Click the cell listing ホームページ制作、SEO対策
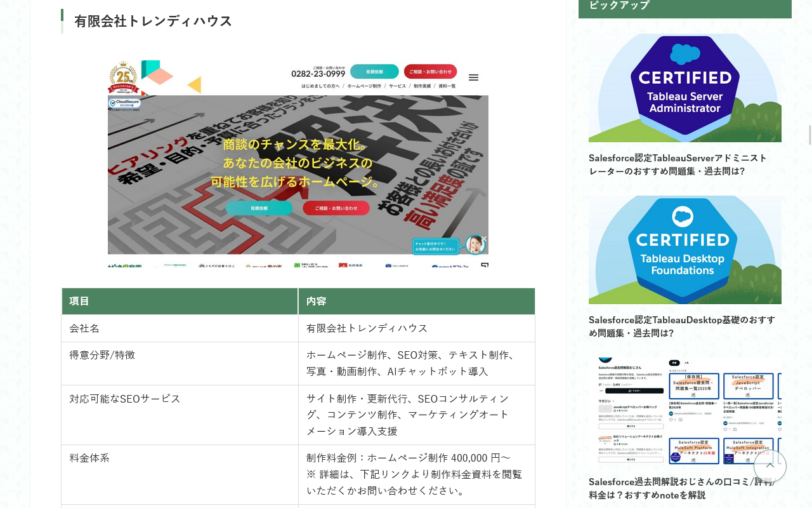The width and height of the screenshot is (812, 508). [417, 364]
